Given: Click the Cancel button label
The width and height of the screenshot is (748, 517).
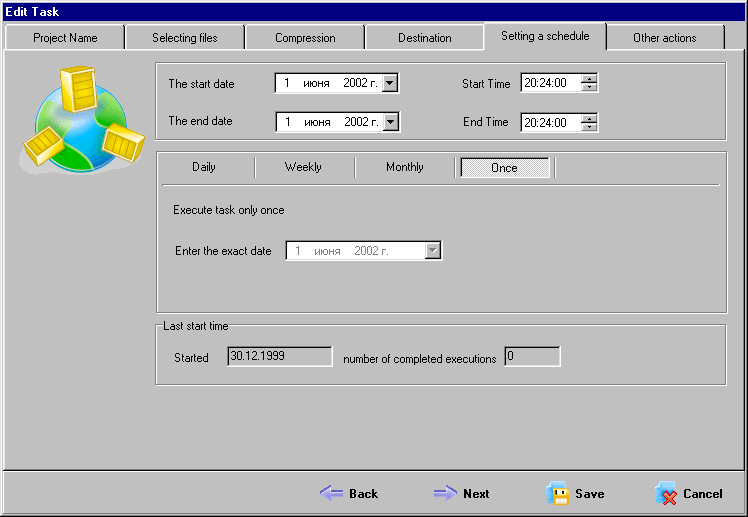Looking at the screenshot, I should pos(703,494).
